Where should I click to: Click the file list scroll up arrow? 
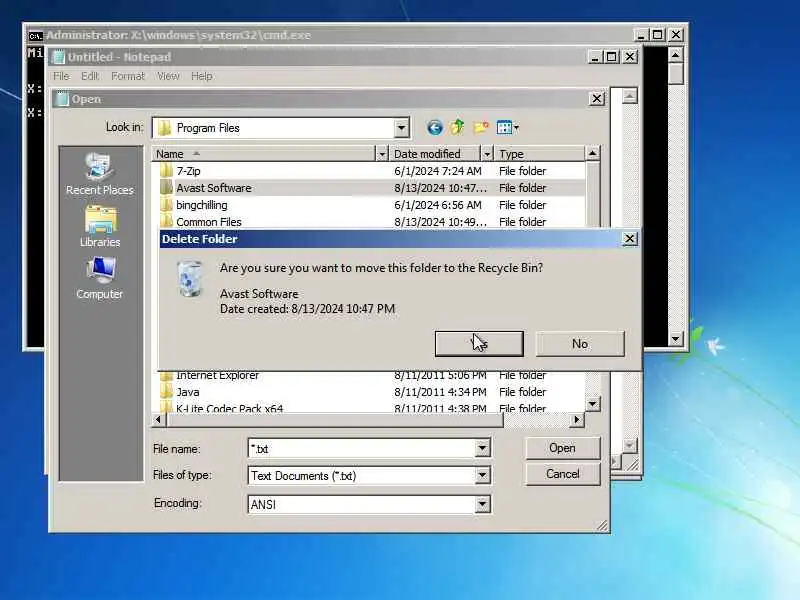coord(592,153)
